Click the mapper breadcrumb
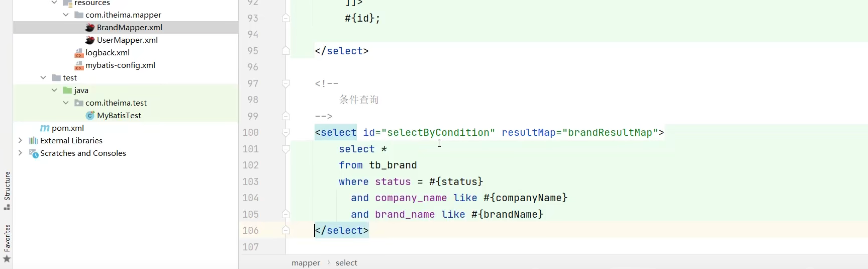 pos(306,262)
